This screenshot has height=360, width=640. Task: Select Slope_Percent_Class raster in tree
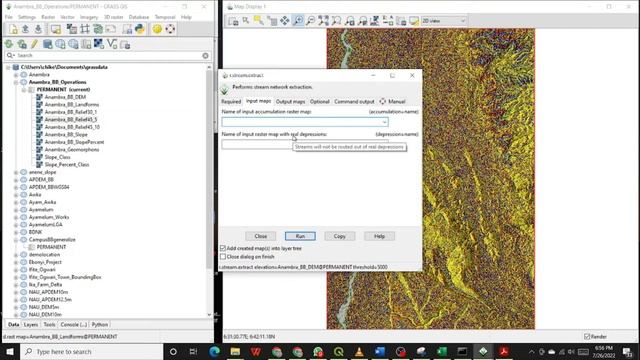coord(67,164)
